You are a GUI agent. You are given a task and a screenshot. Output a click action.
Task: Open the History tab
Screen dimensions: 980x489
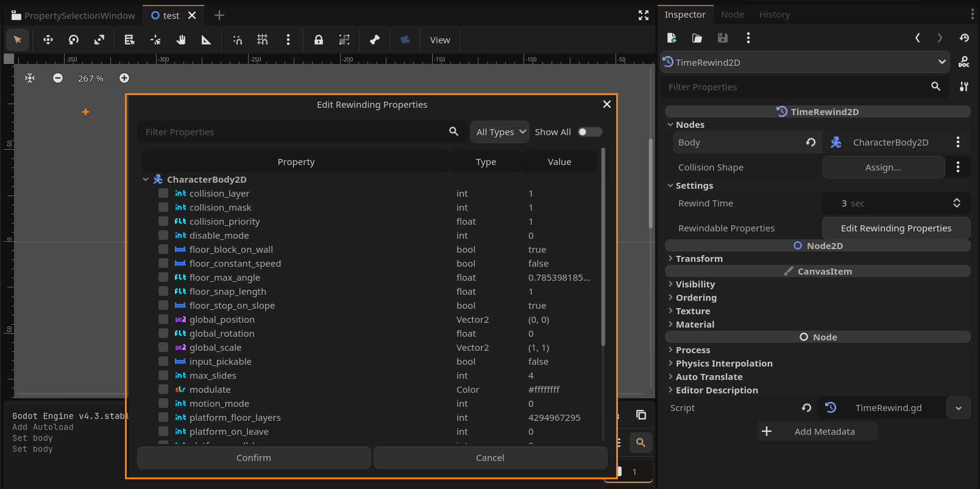pos(774,15)
